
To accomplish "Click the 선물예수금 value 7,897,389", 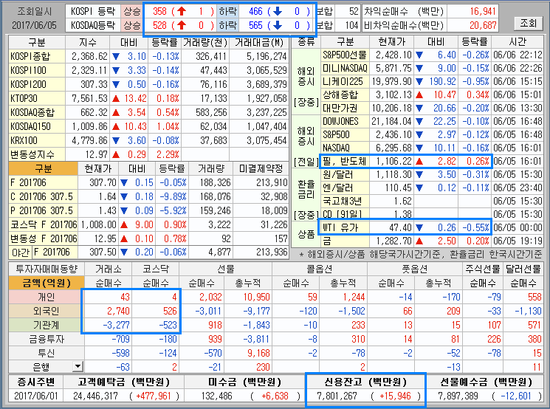I will point(457,396).
